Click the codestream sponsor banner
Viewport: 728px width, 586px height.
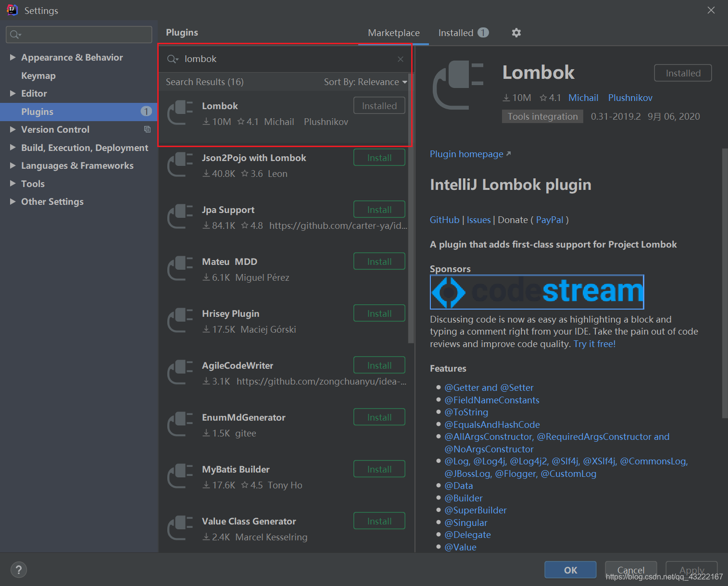[x=537, y=292]
